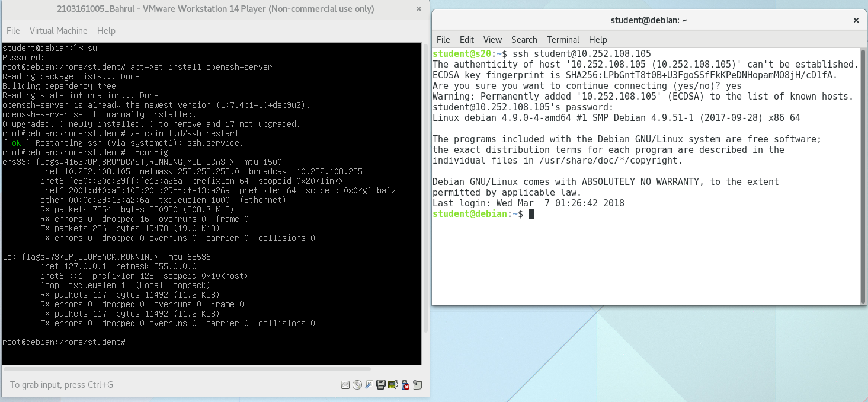Image resolution: width=868 pixels, height=402 pixels.
Task: Connect the USB device via its status icon
Action: (x=405, y=384)
